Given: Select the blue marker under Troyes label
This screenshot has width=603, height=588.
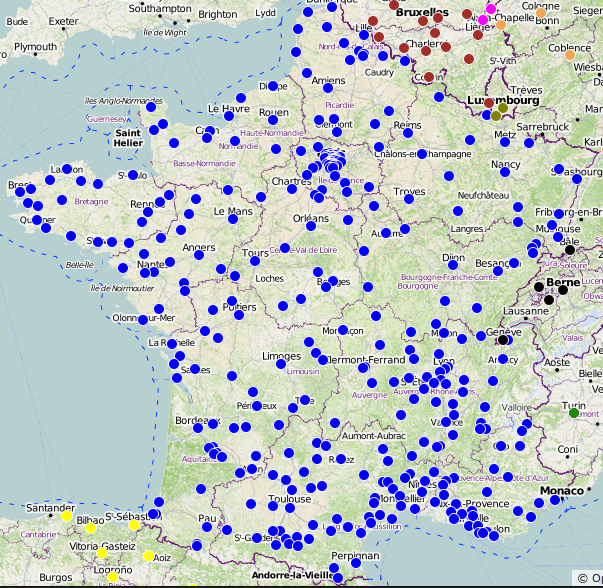Looking at the screenshot, I should click(407, 198).
